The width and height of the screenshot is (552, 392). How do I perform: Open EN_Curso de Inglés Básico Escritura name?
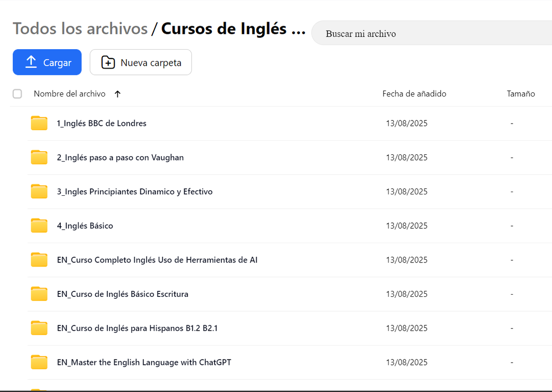tap(123, 294)
